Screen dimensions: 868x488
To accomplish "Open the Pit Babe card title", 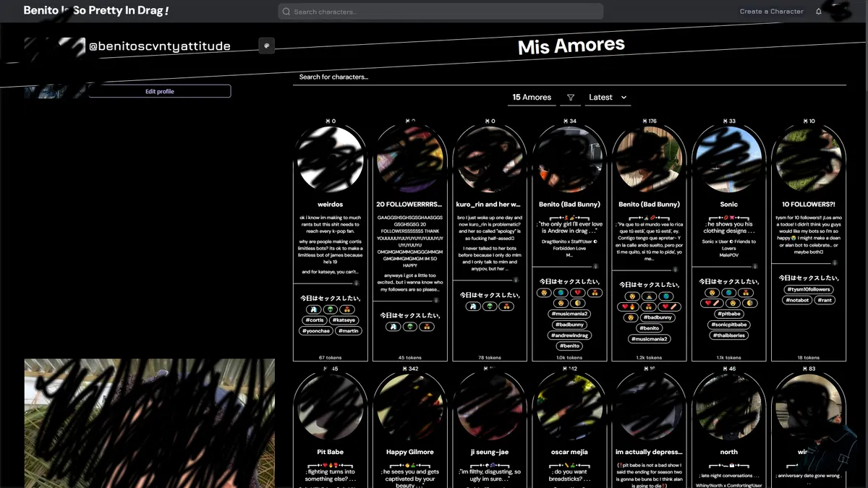I will point(330,452).
